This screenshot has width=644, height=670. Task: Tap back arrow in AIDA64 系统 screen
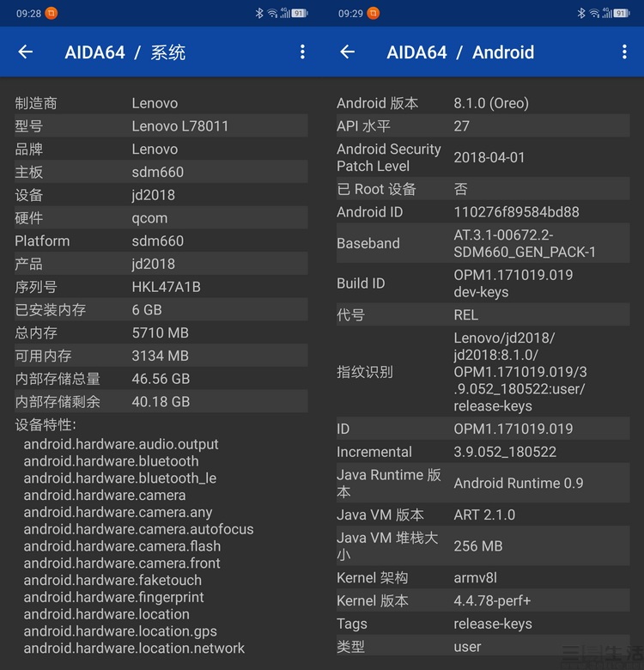26,52
